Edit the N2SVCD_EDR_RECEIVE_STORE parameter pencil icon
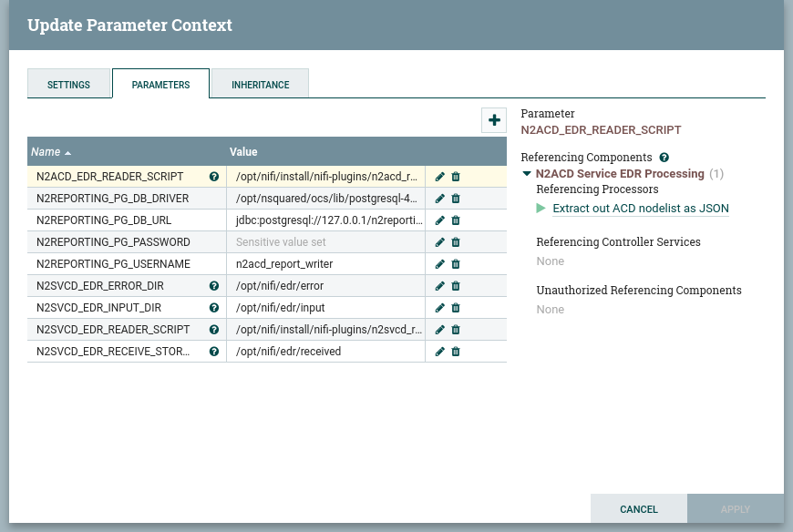Screen dimensions: 793x532 point(439,351)
